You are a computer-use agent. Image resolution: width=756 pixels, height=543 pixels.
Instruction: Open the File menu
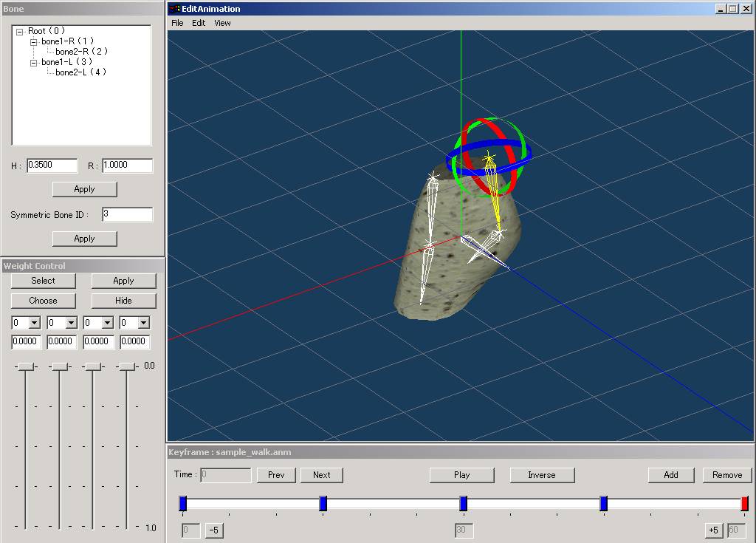177,23
